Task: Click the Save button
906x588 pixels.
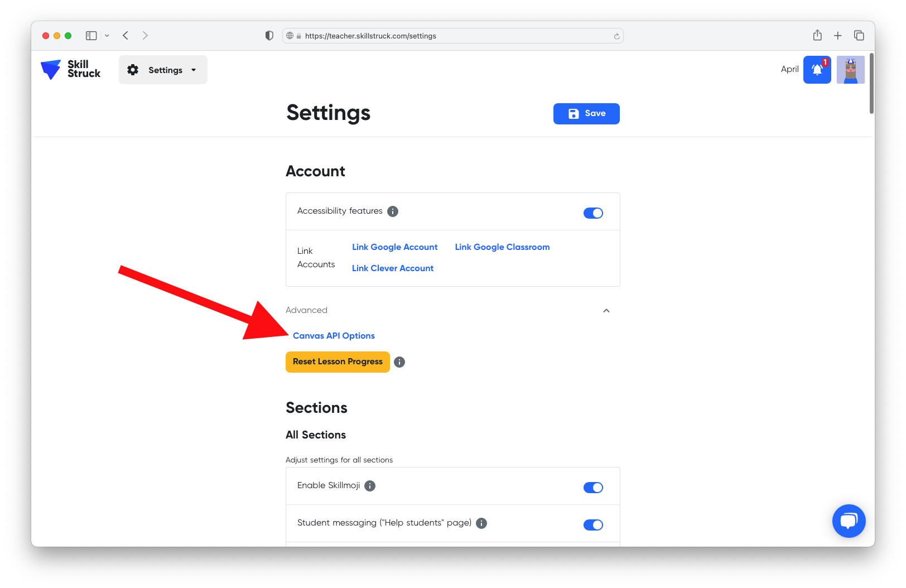Action: pos(586,113)
